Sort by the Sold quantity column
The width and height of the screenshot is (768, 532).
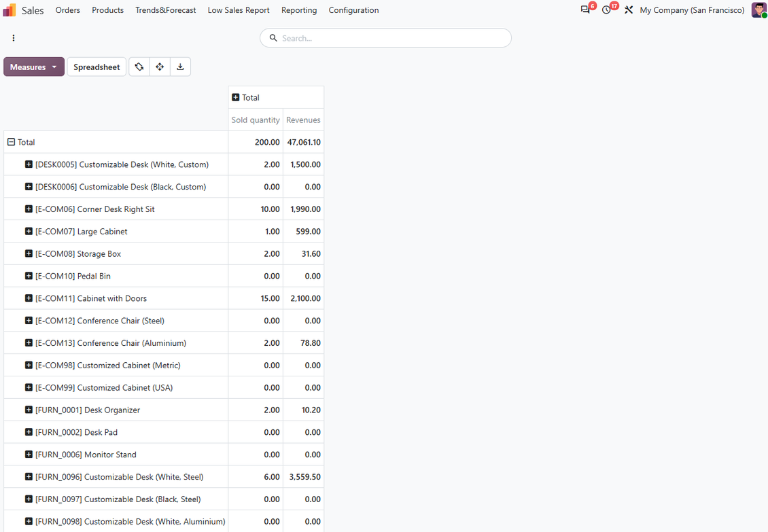256,120
